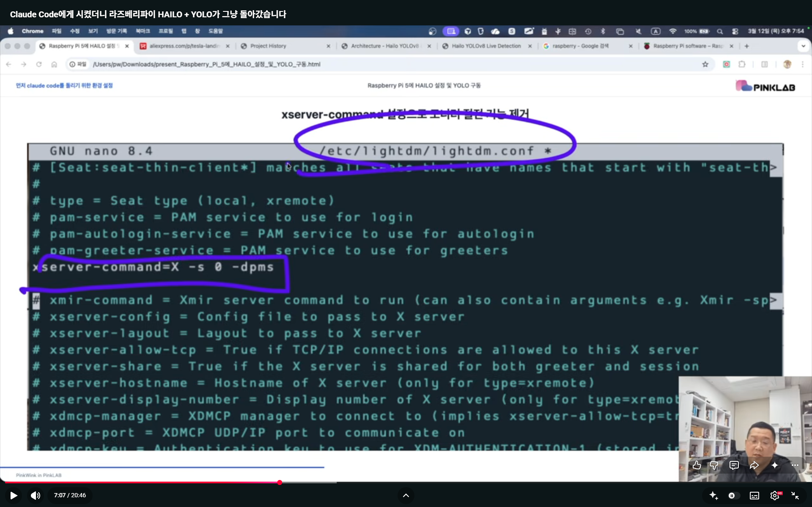
Task: Click the 7:07 / 20:46 time display
Action: coord(70,495)
